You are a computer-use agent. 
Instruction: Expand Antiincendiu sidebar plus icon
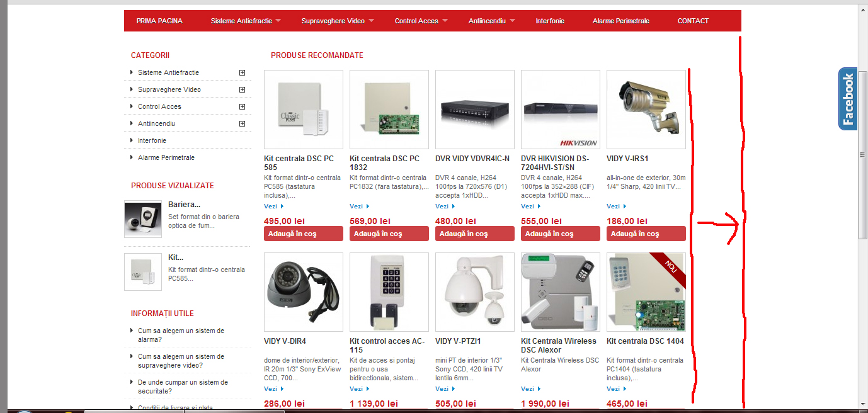(242, 123)
